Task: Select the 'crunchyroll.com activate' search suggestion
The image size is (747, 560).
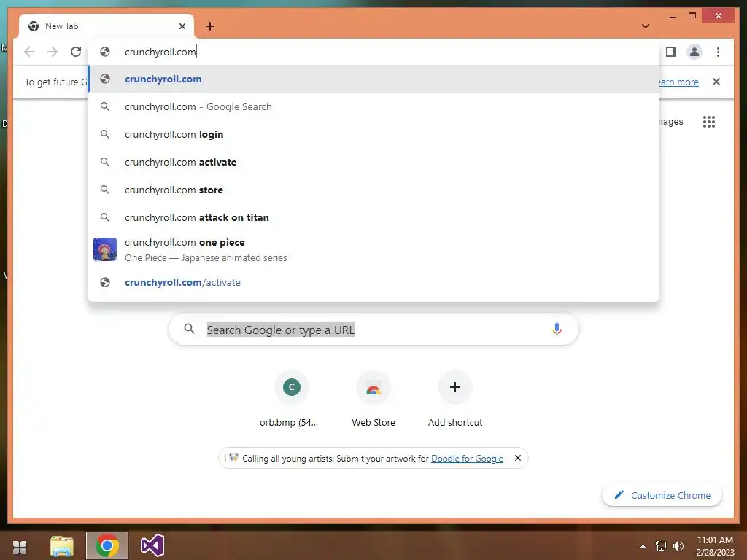Action: tap(373, 162)
